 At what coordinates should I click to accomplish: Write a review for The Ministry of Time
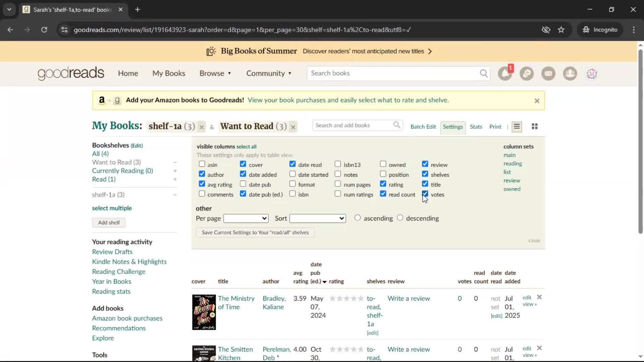tap(409, 299)
